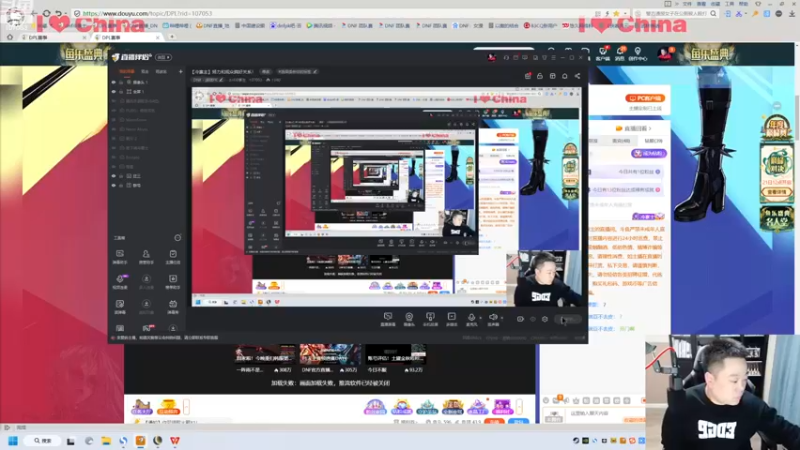Image resolution: width=800 pixels, height=450 pixels.
Task: Select the 摄像头 1 source row
Action: point(147,82)
